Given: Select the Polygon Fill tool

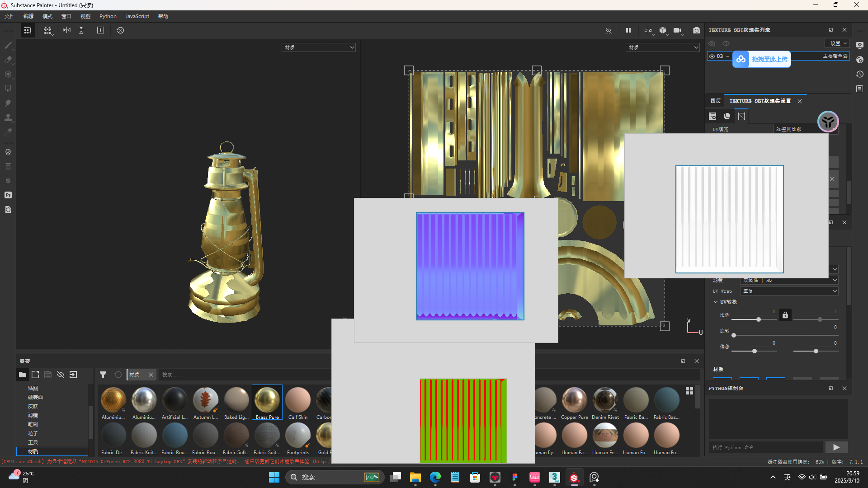Looking at the screenshot, I should point(8,89).
